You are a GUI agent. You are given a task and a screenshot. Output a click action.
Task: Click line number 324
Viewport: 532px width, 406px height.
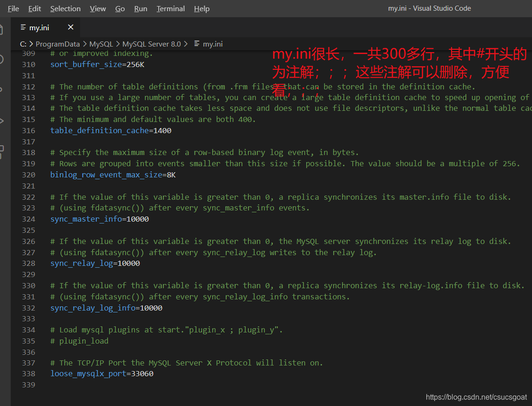pyautogui.click(x=28, y=219)
